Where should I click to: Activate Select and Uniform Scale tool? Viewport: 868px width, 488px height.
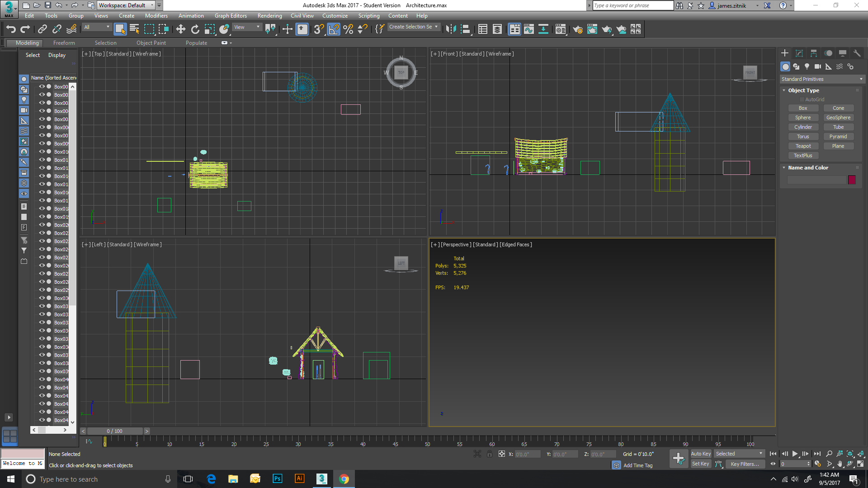[210, 29]
